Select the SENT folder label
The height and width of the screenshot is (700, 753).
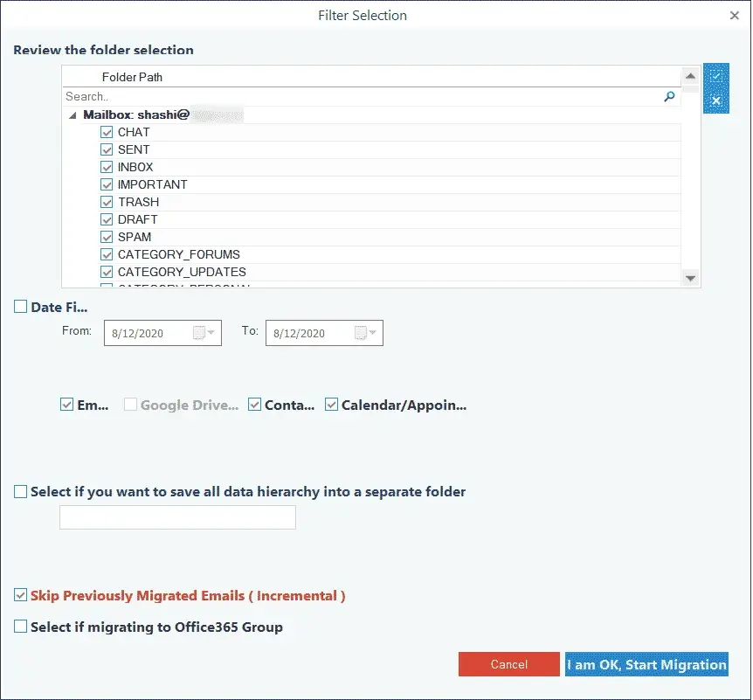click(x=134, y=149)
